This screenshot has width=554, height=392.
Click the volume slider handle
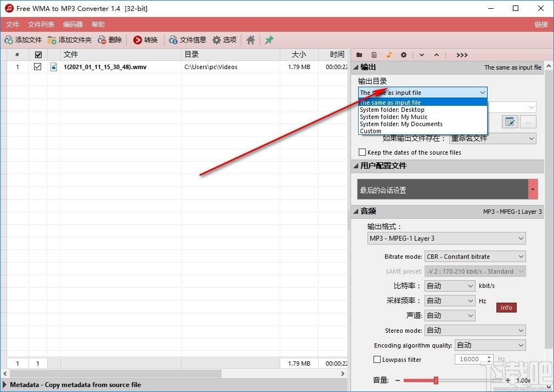tap(436, 380)
